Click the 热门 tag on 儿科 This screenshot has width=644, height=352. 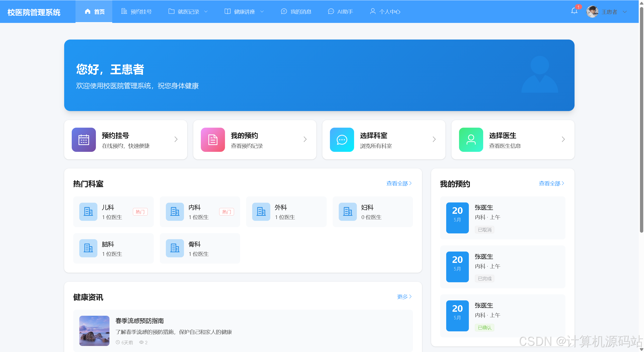140,212
